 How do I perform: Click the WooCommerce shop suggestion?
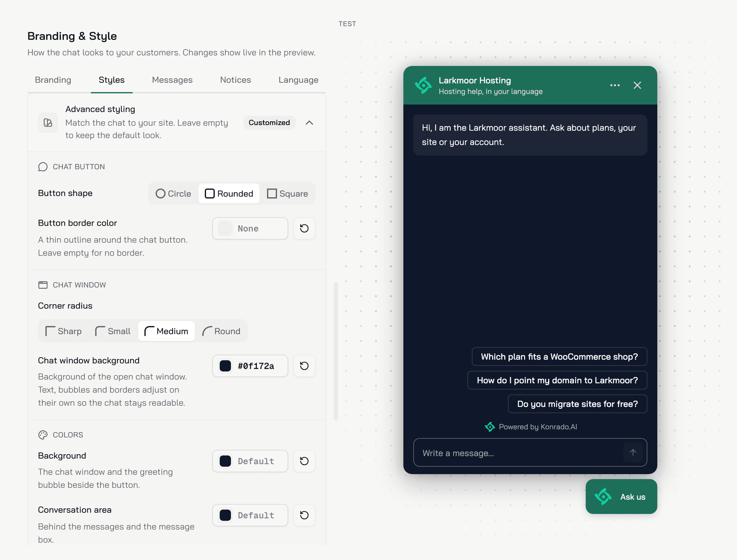pyautogui.click(x=559, y=357)
